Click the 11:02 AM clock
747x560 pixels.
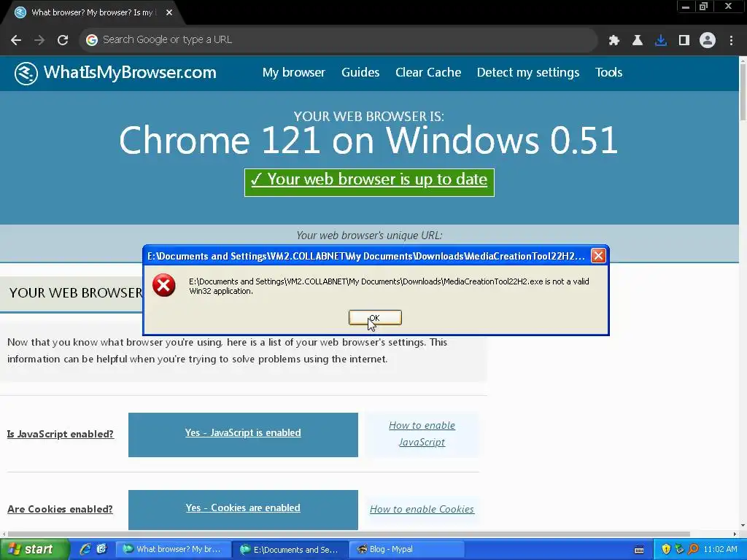pyautogui.click(x=720, y=550)
